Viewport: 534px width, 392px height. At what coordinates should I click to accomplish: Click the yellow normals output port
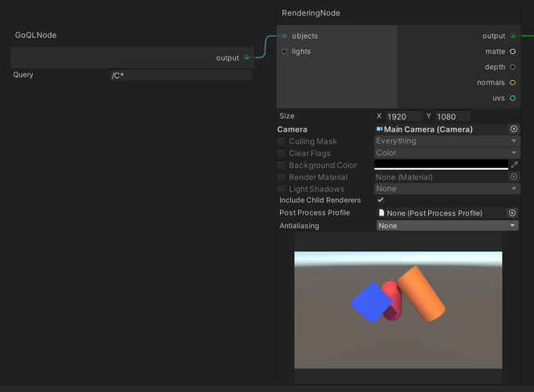tap(513, 82)
